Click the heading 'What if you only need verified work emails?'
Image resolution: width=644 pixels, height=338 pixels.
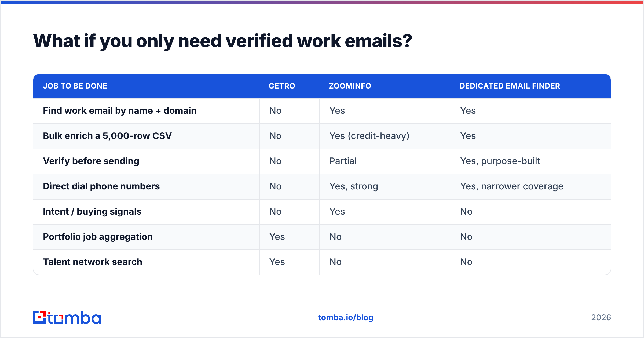(x=222, y=41)
